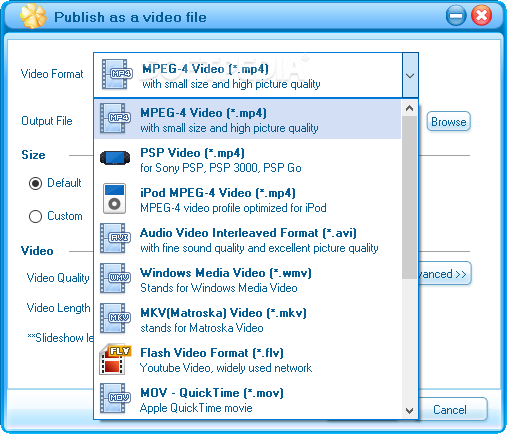
Task: Select MOV - QuickTime (*.mov) entry
Action: coord(247,399)
